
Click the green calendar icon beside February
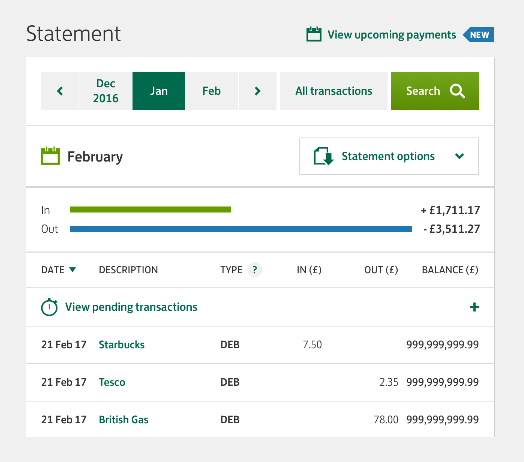tap(50, 156)
